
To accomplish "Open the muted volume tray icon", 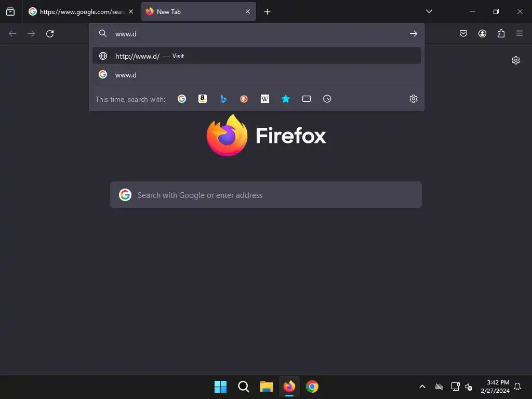I will 469,387.
